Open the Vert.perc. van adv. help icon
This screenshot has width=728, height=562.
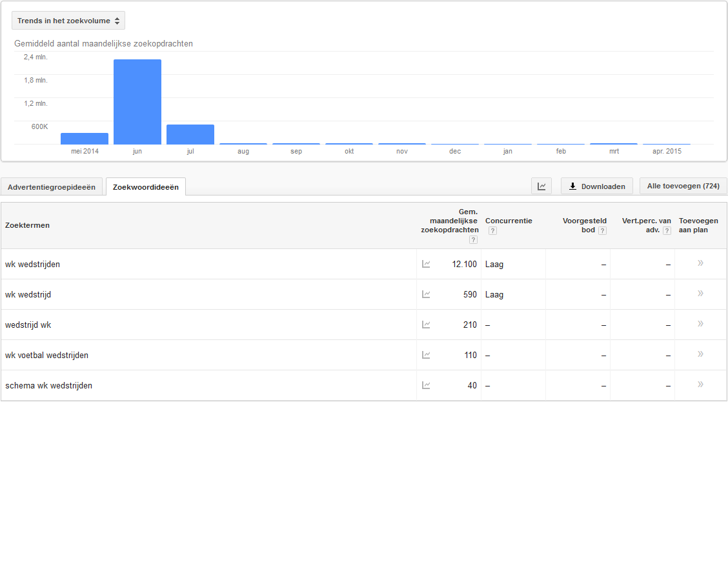(667, 230)
